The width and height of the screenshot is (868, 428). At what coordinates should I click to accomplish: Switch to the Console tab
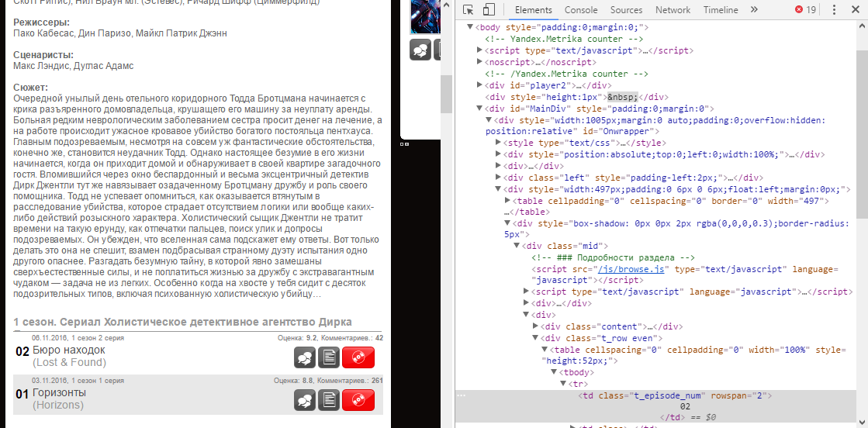[x=581, y=10]
